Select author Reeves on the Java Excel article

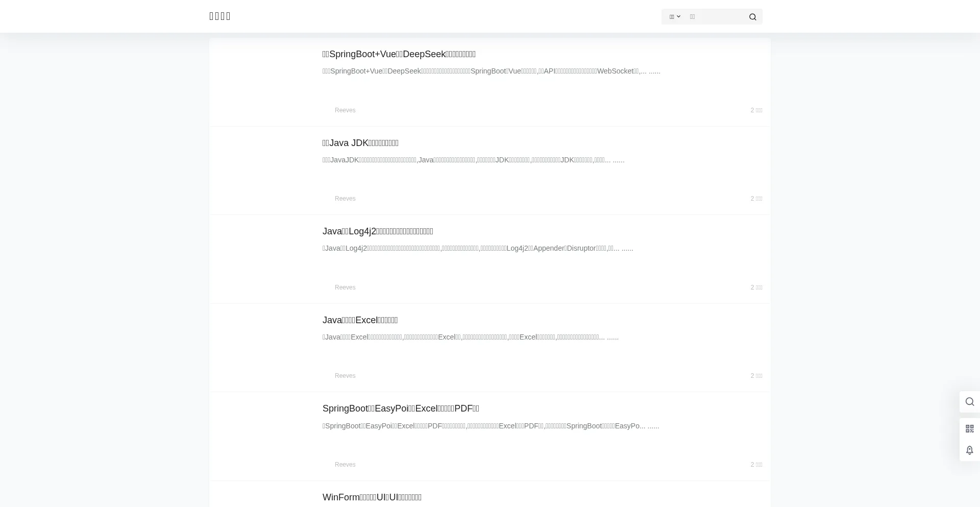click(x=345, y=376)
